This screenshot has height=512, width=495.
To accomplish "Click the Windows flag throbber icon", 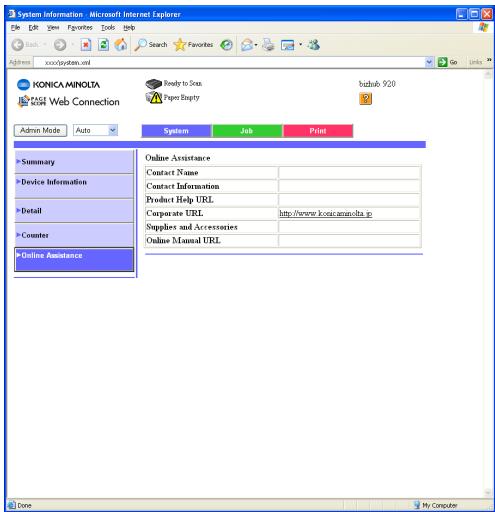I will 483,27.
